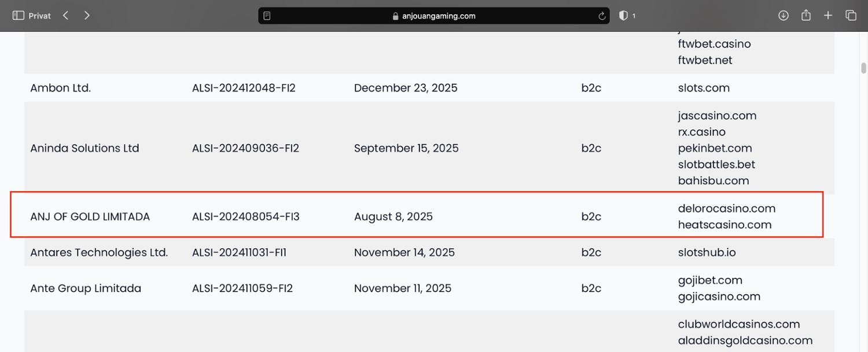Select the ANJ OF GOLD LIMITADA cell
The image size is (868, 352).
(90, 217)
